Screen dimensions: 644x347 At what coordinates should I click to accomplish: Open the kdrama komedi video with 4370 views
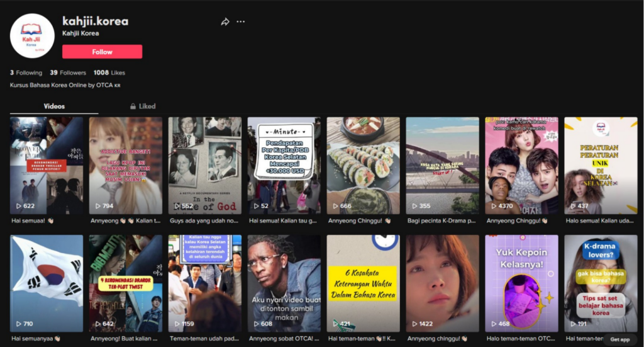click(x=521, y=165)
